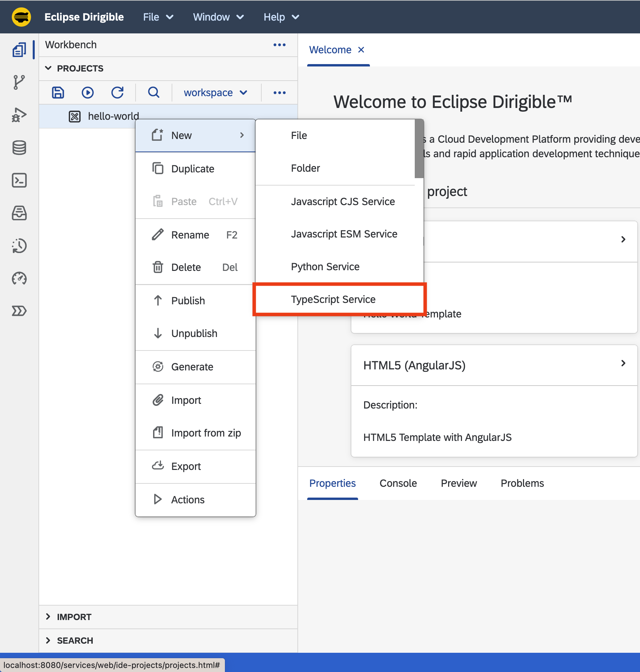Open the double-arrow jobs icon in sidebar
Screen dimensions: 640x672
click(x=20, y=311)
